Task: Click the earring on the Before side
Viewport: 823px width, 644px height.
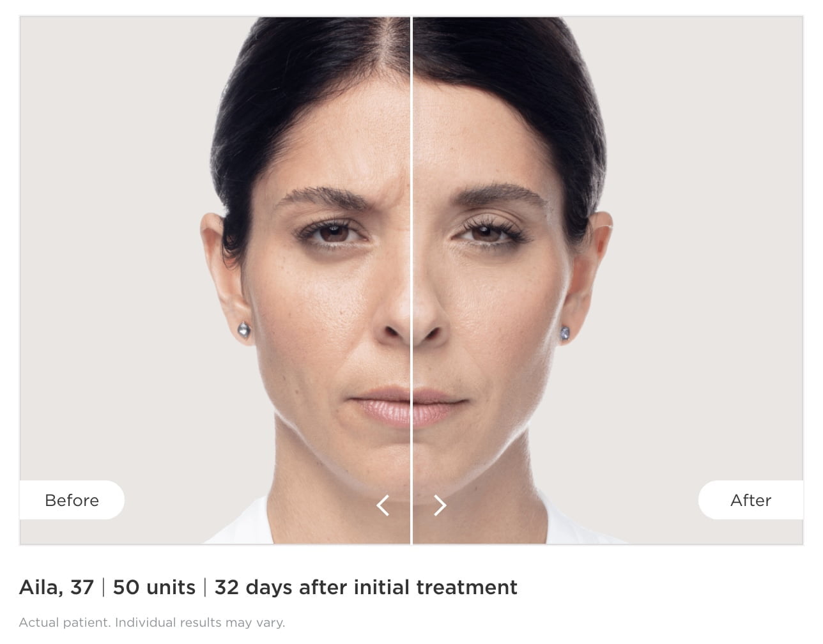Action: (x=244, y=330)
